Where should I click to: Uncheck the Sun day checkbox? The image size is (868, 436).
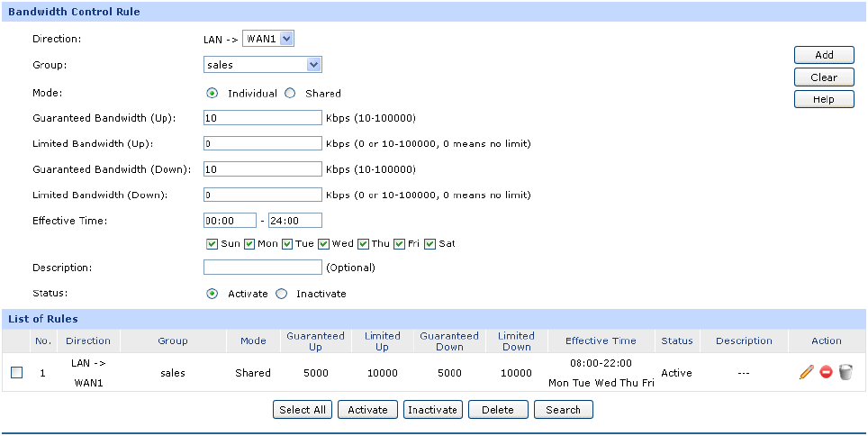(212, 243)
